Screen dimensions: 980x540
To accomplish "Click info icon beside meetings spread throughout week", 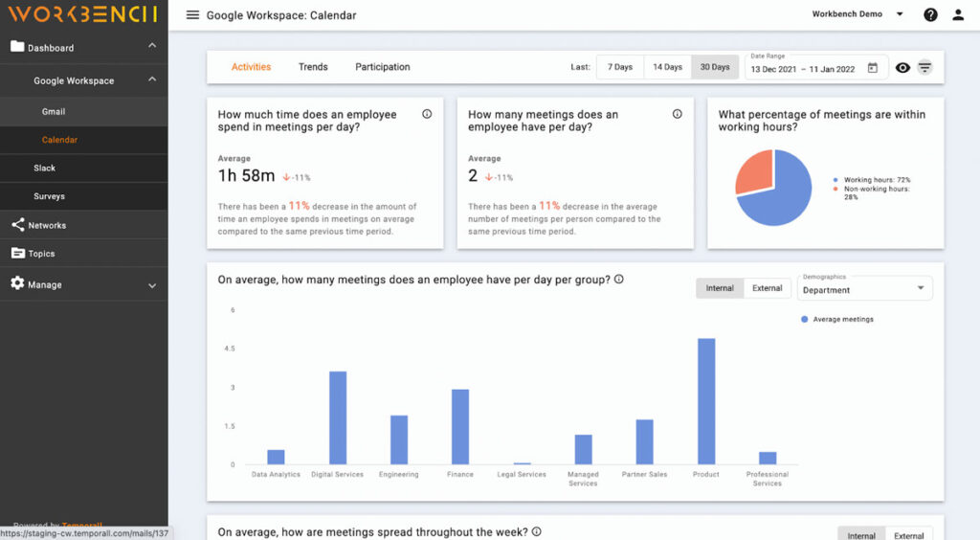I will pos(536,532).
